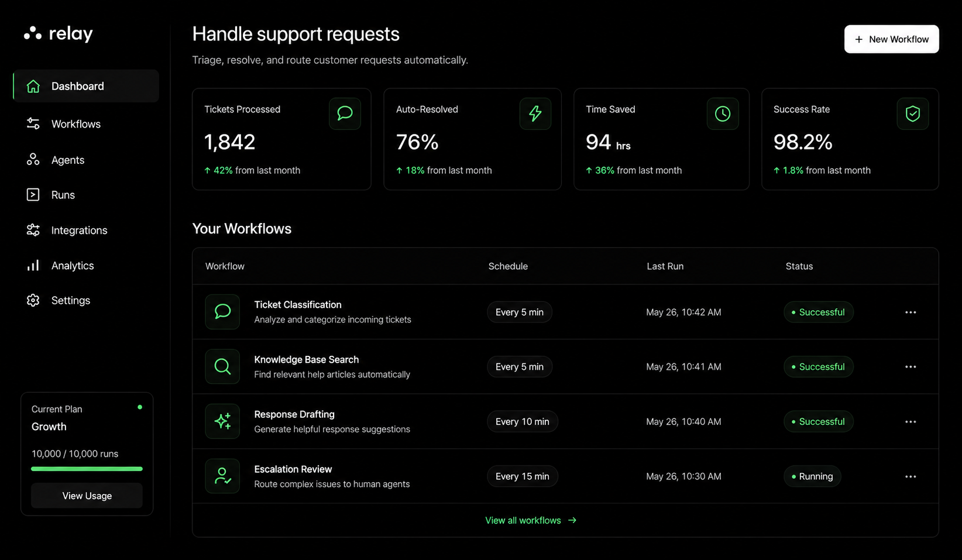Switch to the Analytics page
Image resolution: width=962 pixels, height=560 pixels.
(x=73, y=266)
